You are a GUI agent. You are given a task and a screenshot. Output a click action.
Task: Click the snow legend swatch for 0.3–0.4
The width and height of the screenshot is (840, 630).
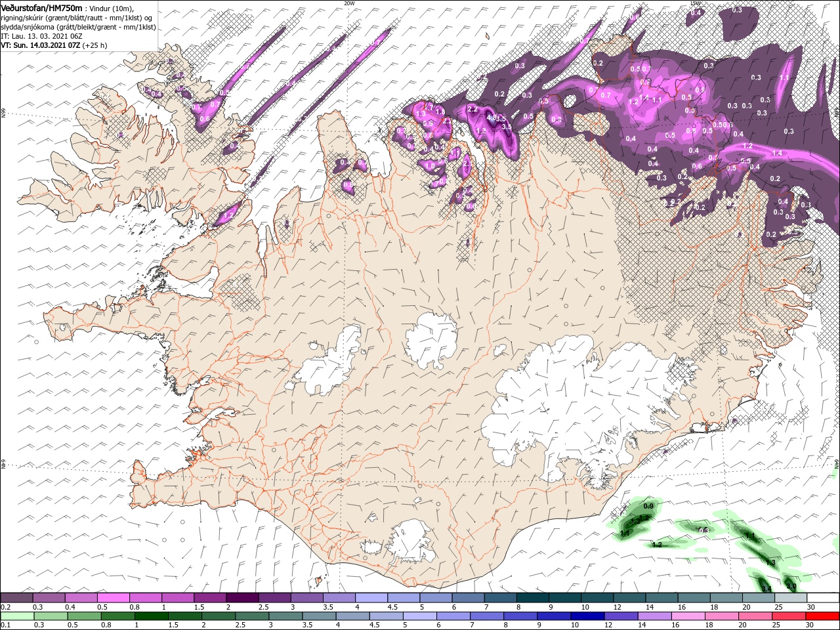click(x=49, y=597)
